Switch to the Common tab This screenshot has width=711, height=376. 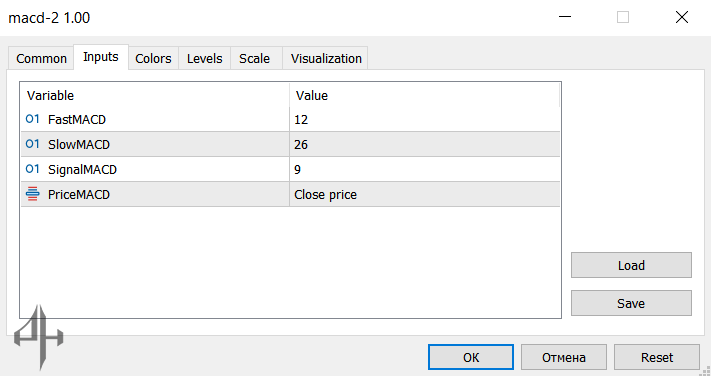coord(41,59)
